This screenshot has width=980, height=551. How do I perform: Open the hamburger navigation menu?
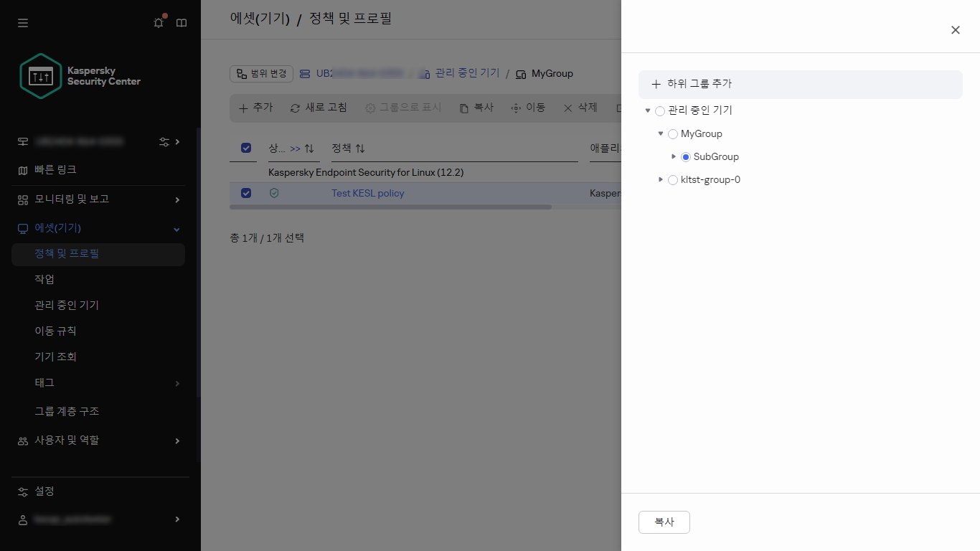(x=22, y=22)
